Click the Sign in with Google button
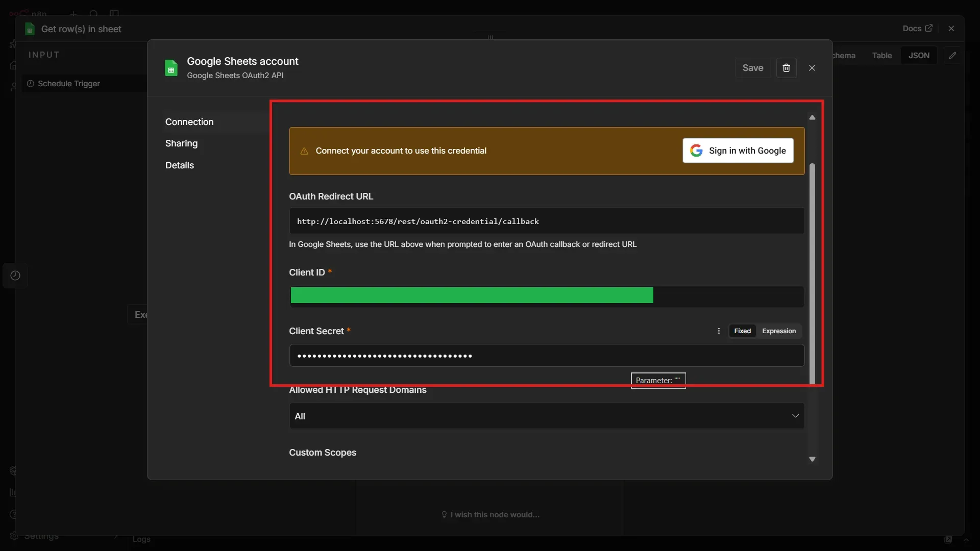The height and width of the screenshot is (551, 980). [x=738, y=151]
